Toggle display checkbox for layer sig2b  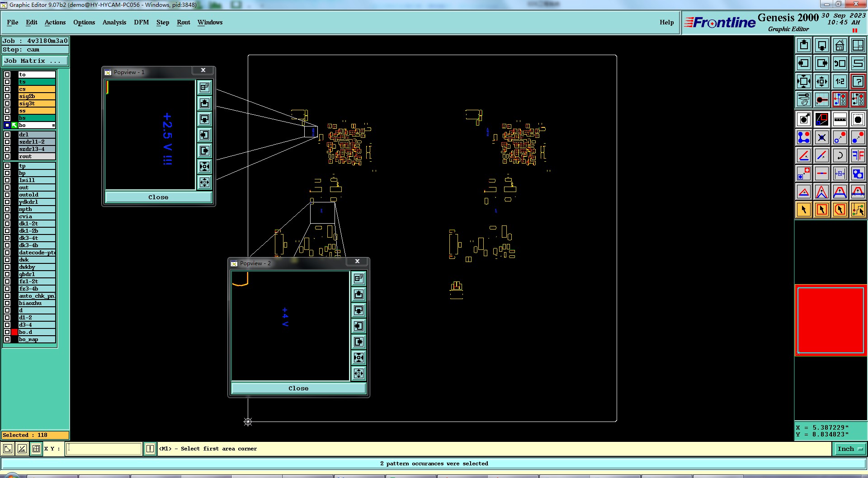(x=7, y=96)
